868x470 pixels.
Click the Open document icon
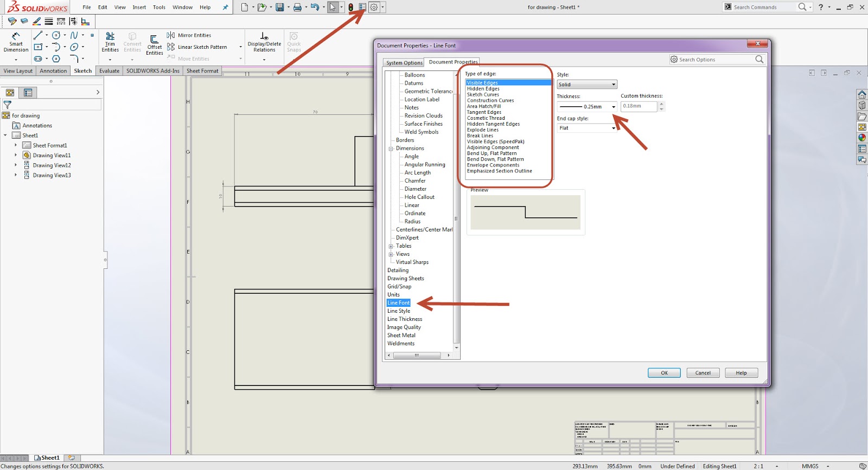pyautogui.click(x=261, y=7)
